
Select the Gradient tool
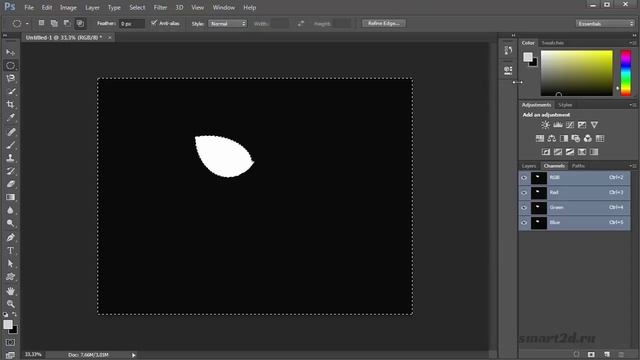11,197
